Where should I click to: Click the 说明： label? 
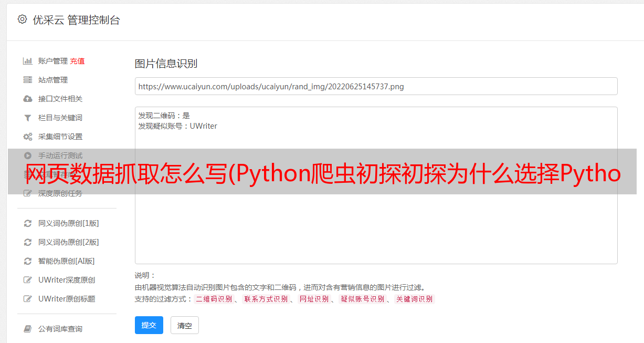[145, 275]
